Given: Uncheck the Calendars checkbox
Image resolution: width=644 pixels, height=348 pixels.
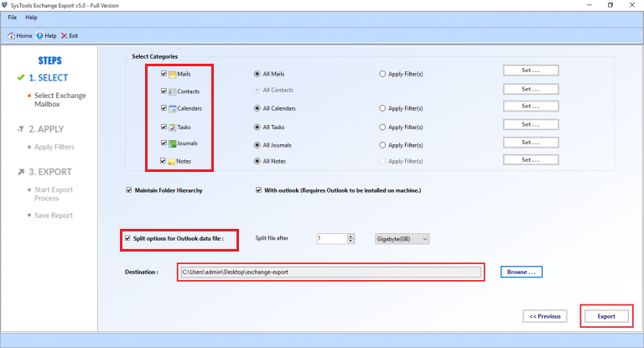Looking at the screenshot, I should 164,108.
